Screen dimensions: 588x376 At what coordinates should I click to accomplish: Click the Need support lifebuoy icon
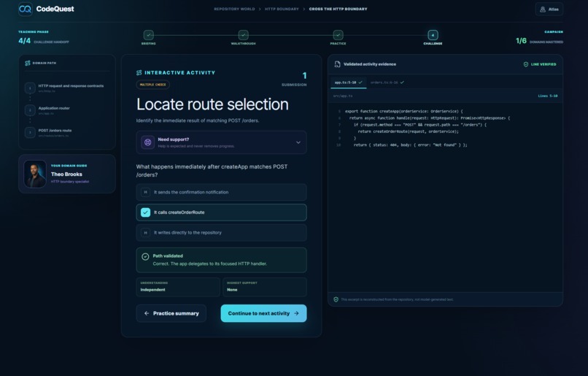pyautogui.click(x=148, y=142)
